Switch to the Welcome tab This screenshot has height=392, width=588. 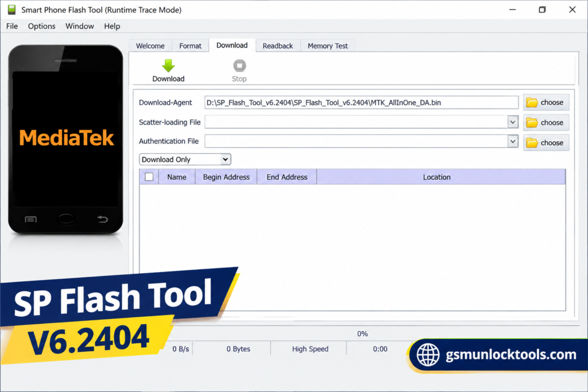point(150,46)
